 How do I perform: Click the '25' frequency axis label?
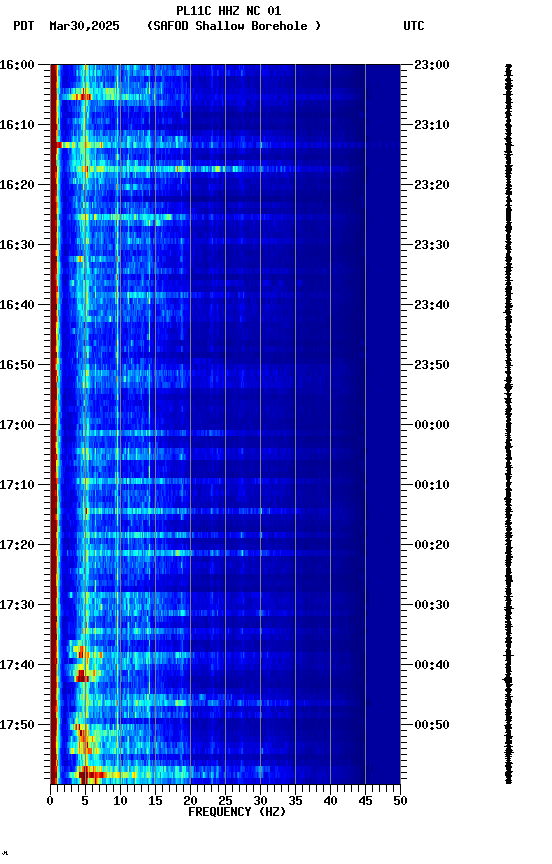coord(225,801)
